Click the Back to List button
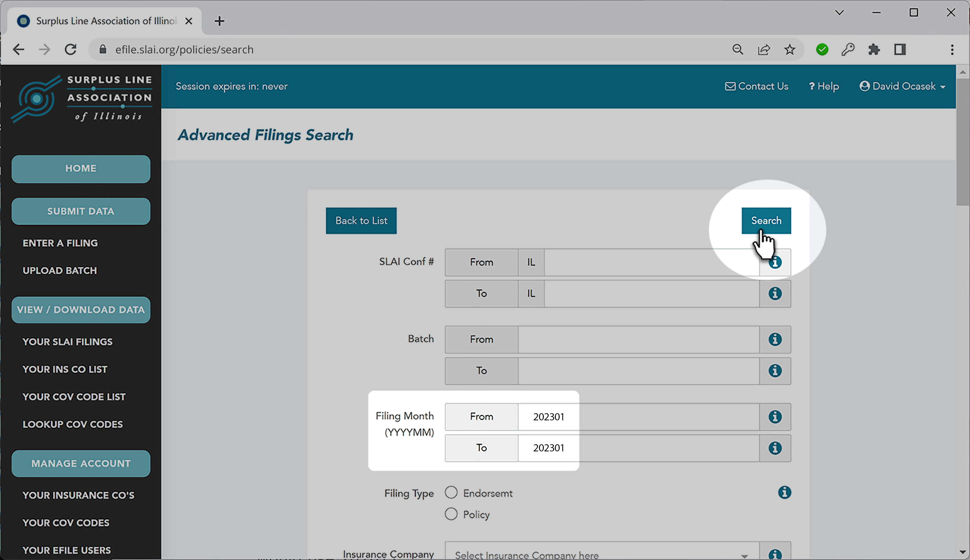The width and height of the screenshot is (970, 560). (x=361, y=220)
